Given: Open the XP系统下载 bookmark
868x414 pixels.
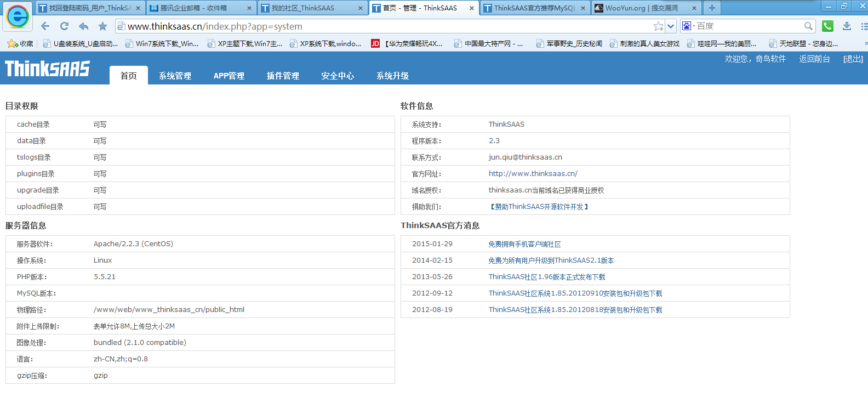Looking at the screenshot, I should coord(325,43).
